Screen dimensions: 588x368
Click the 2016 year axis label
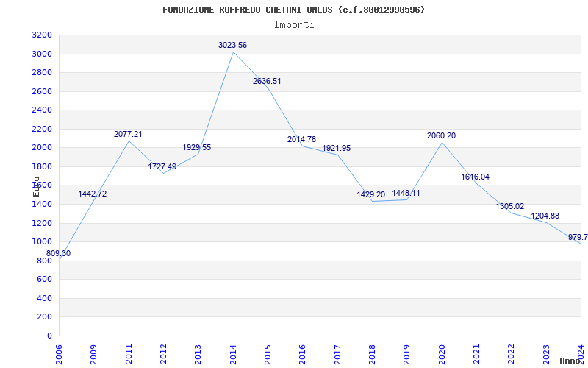(x=302, y=355)
